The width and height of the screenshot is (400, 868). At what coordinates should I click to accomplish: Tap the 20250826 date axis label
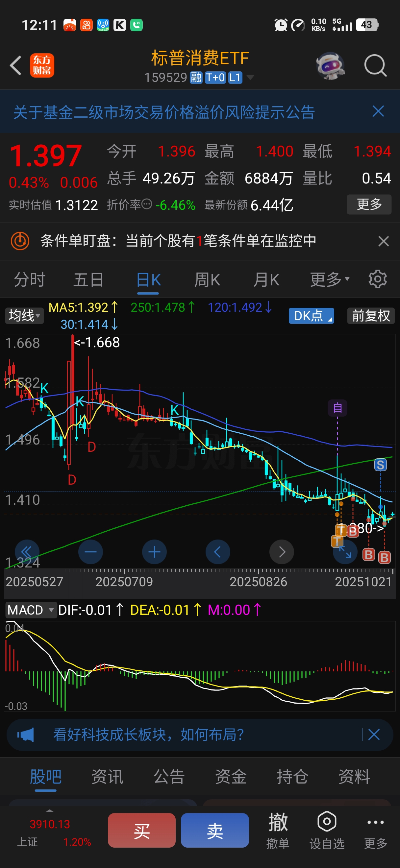click(259, 582)
